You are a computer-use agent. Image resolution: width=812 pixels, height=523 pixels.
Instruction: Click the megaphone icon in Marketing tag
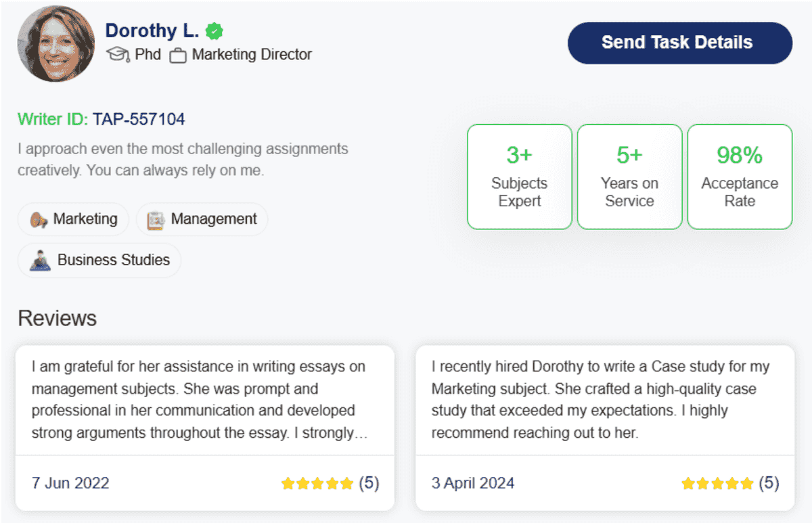coord(39,220)
